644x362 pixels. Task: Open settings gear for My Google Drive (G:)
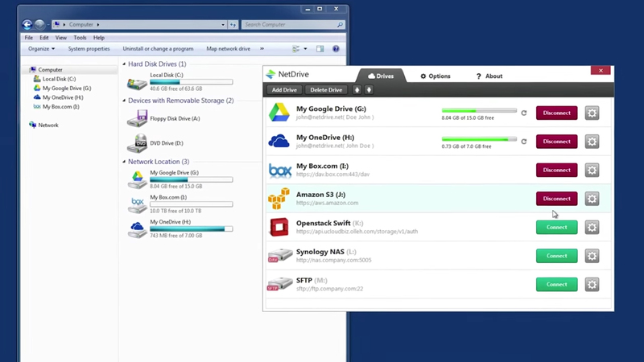click(x=592, y=113)
